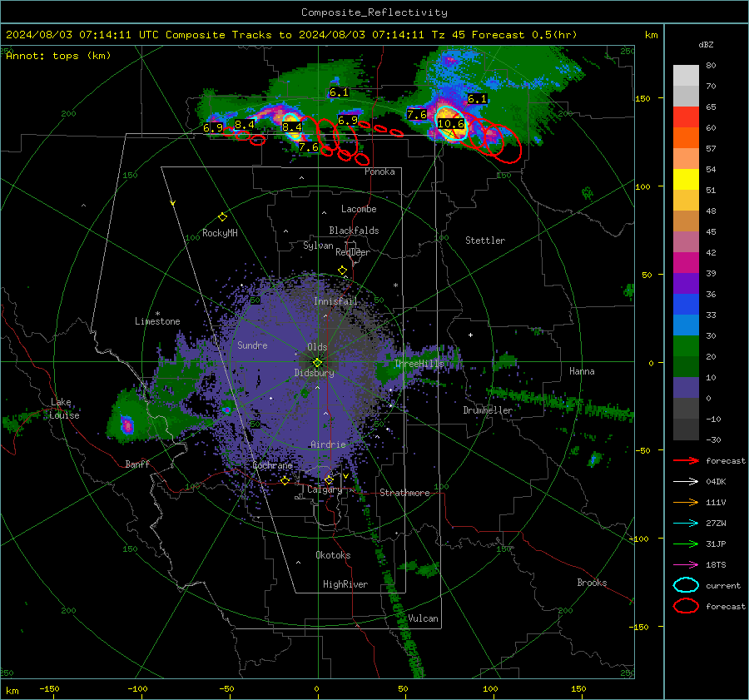Click the Brooks town label
The width and height of the screenshot is (749, 700).
592,583
